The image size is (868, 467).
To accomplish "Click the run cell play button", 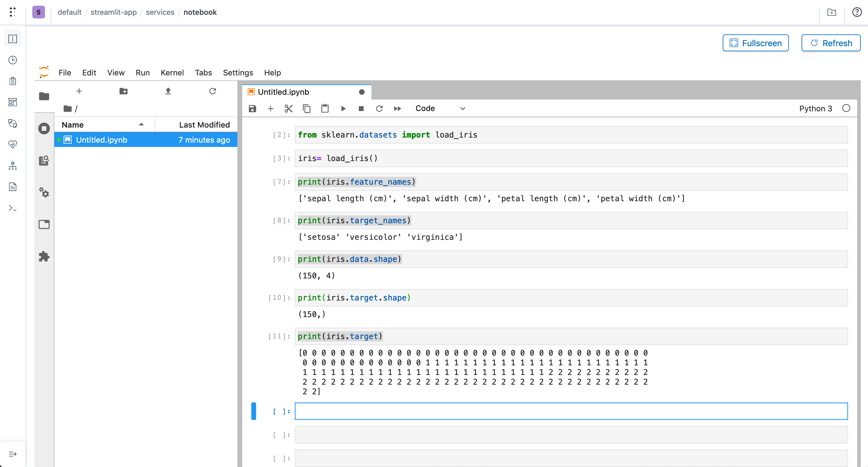I will click(343, 108).
